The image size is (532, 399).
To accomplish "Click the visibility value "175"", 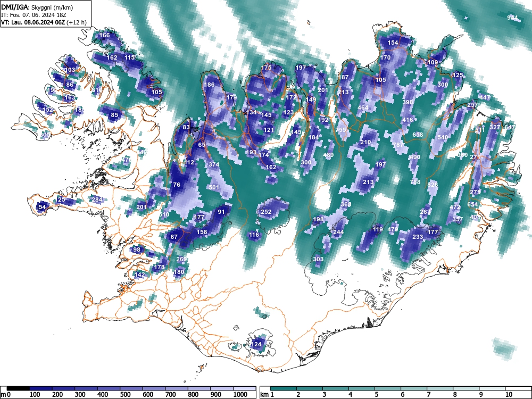I will tap(267, 68).
